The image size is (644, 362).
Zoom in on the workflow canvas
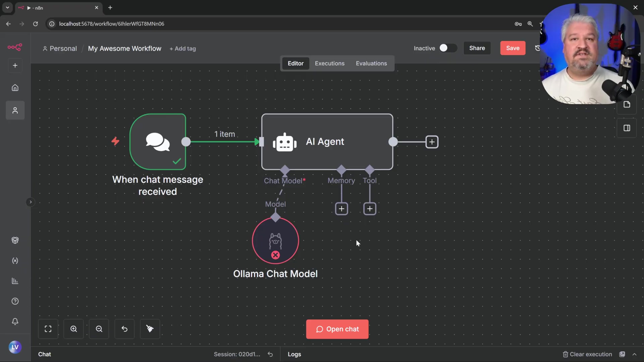(73, 329)
